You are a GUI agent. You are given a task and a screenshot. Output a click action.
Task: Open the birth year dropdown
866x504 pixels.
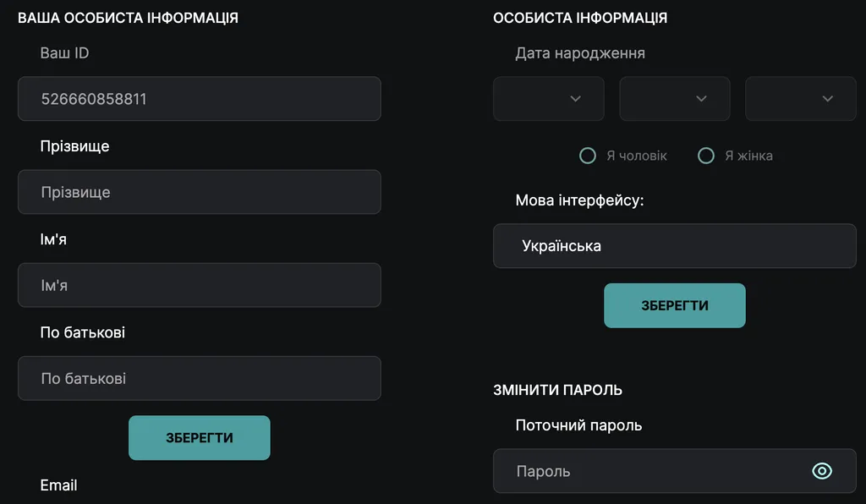[800, 99]
